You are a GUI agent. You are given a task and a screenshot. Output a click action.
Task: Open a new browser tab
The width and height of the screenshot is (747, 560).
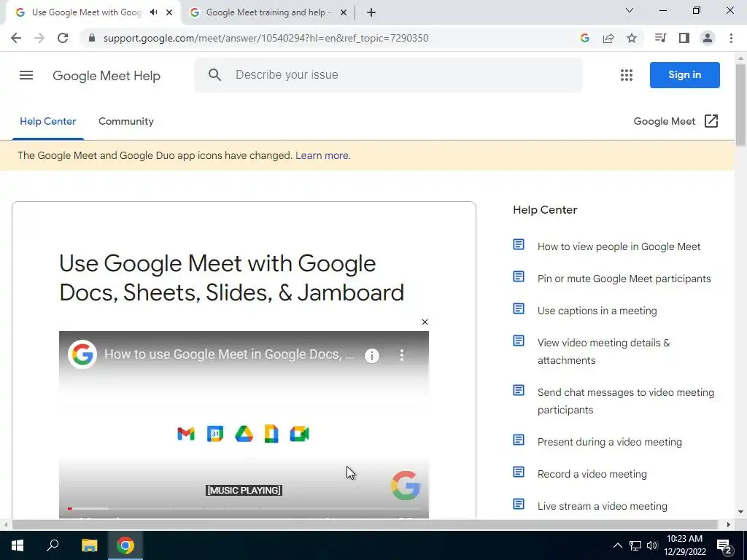371,12
